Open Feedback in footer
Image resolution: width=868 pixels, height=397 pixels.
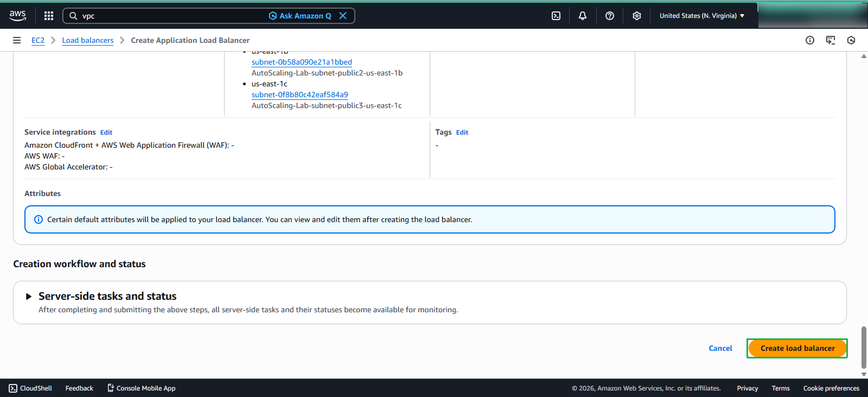[x=79, y=388]
